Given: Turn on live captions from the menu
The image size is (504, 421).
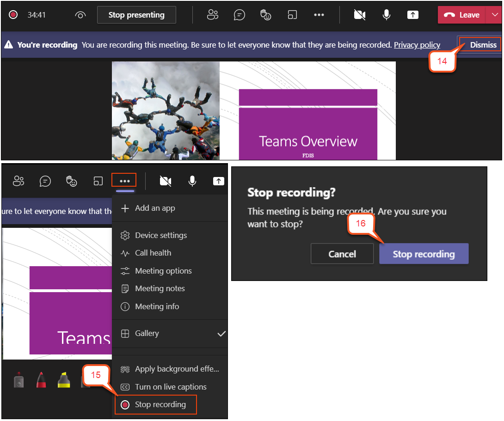Looking at the screenshot, I should click(170, 387).
